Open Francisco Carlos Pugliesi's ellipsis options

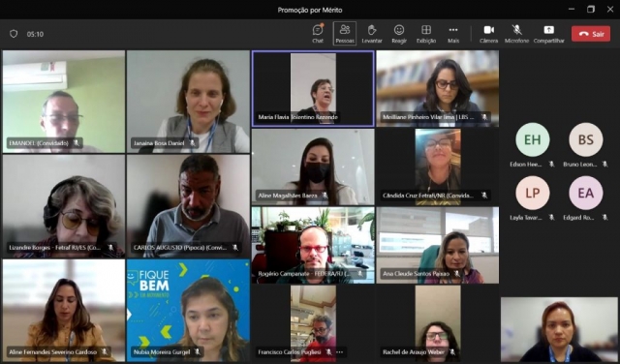click(x=340, y=351)
